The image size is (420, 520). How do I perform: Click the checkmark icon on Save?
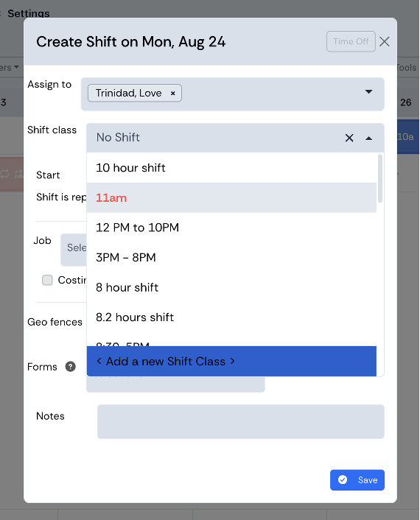tap(343, 479)
